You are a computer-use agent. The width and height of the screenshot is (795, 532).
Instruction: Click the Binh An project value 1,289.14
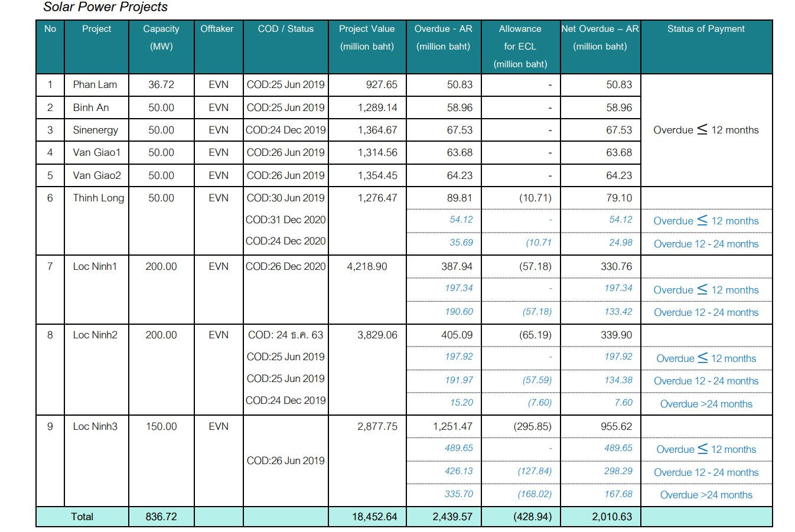click(x=377, y=107)
